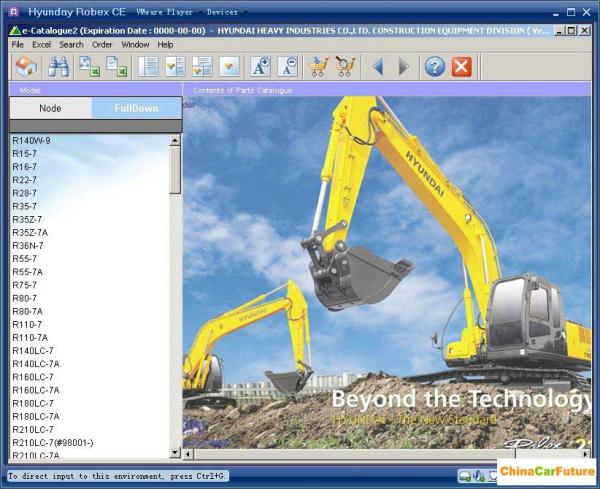Go back with the left arrow icon
The width and height of the screenshot is (600, 489).
tap(378, 67)
